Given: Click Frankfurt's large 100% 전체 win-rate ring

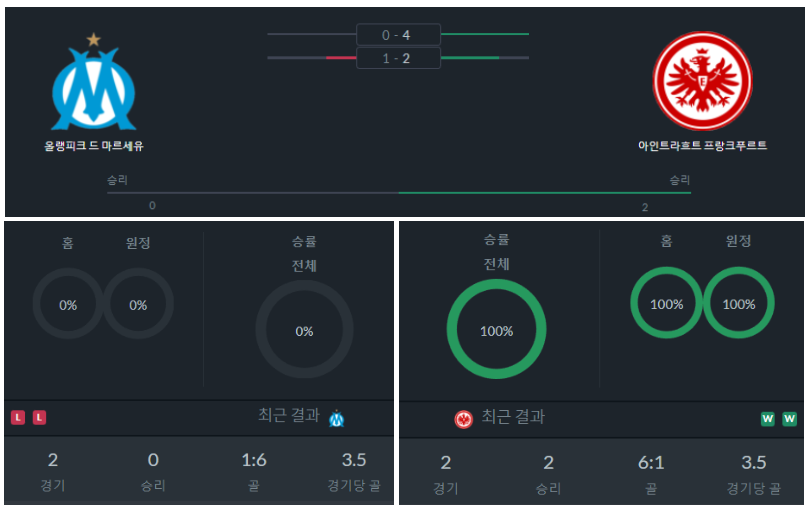Looking at the screenshot, I should coord(496,329).
